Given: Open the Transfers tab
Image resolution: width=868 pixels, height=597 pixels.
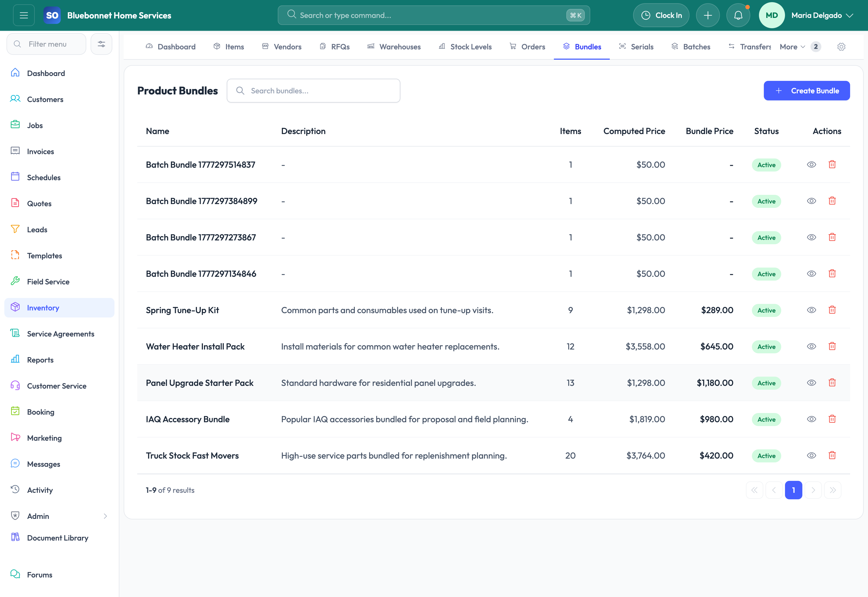Looking at the screenshot, I should [x=749, y=47].
